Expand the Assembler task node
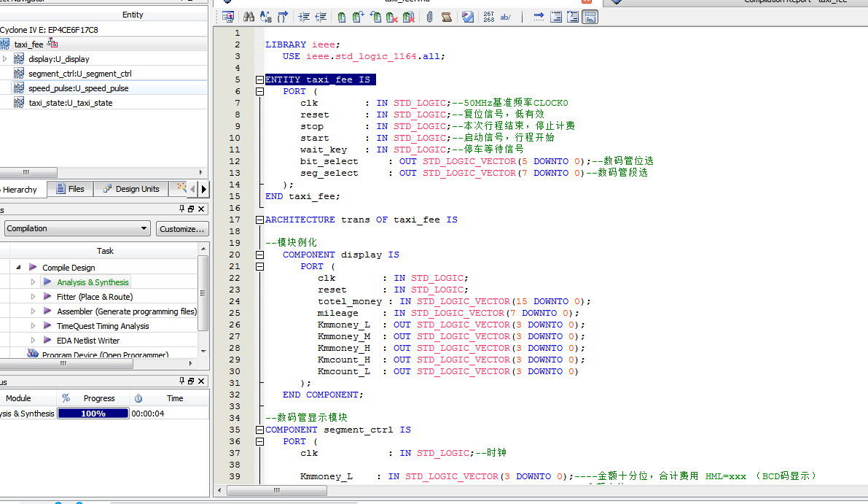Screen dimensions: 868x504 point(33,311)
